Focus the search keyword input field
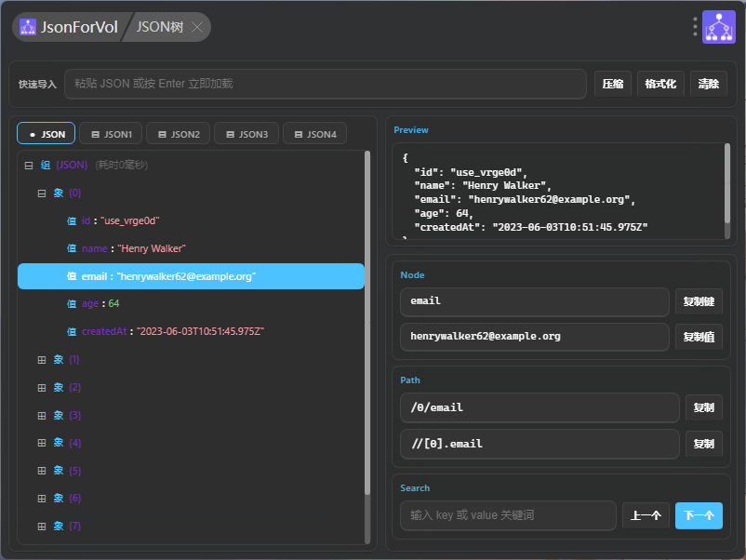 coord(508,515)
